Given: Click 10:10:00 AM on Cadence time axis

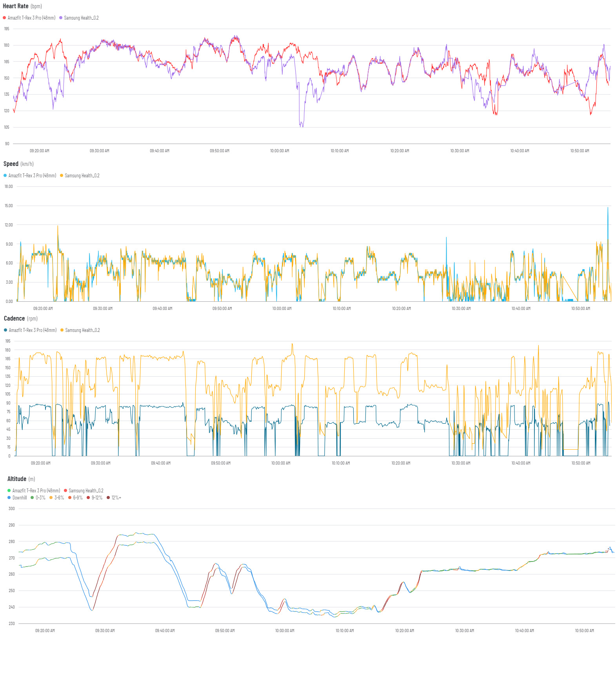Looking at the screenshot, I should pos(341,463).
